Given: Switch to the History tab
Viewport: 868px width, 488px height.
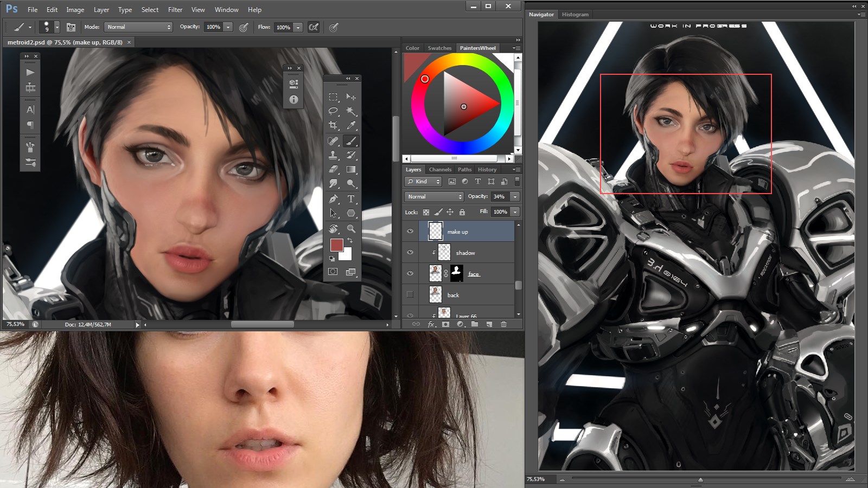Looking at the screenshot, I should [x=487, y=170].
